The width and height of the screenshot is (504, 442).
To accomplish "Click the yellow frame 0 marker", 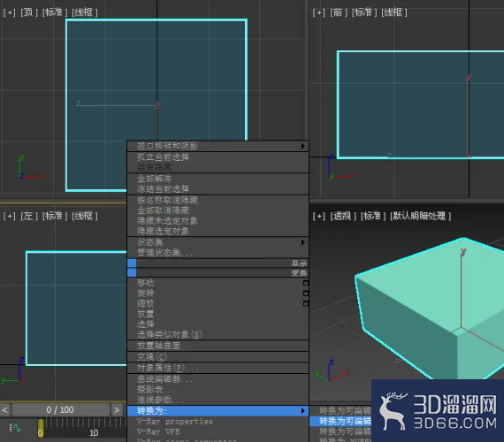I will coord(41,429).
